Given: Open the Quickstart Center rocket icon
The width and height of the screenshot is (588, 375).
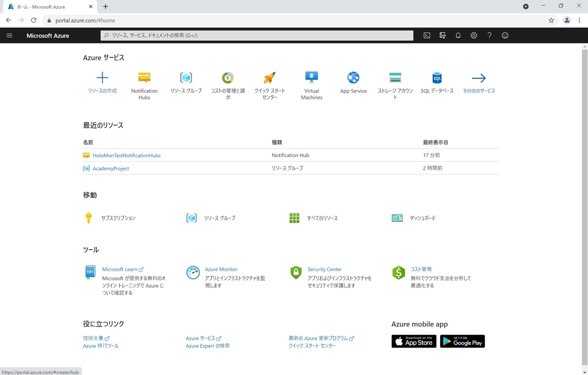Looking at the screenshot, I should pos(269,77).
